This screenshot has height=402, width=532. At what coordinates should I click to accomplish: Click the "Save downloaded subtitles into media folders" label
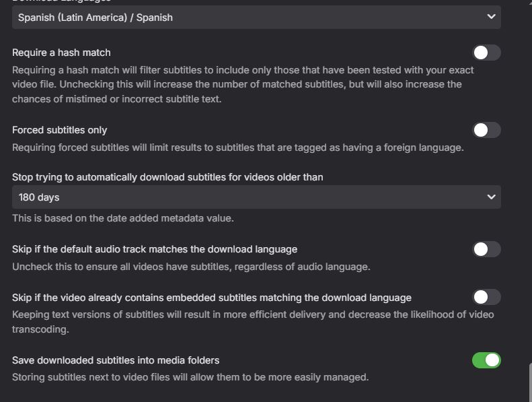pyautogui.click(x=116, y=360)
